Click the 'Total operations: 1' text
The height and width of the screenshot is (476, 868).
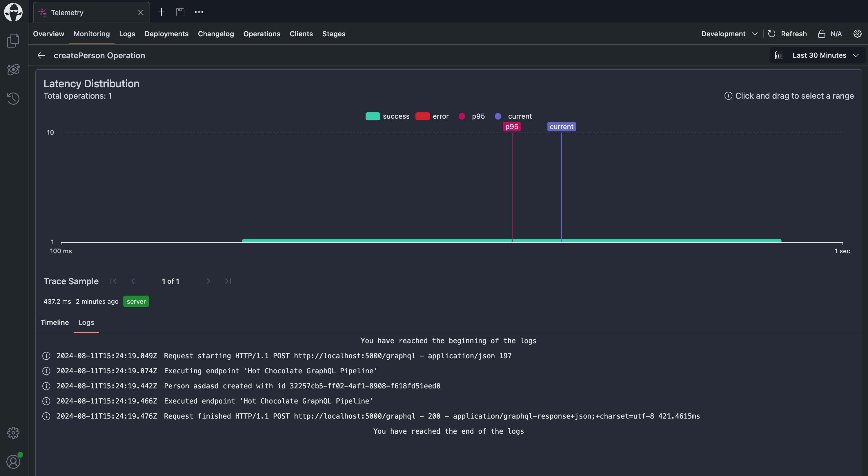point(77,96)
